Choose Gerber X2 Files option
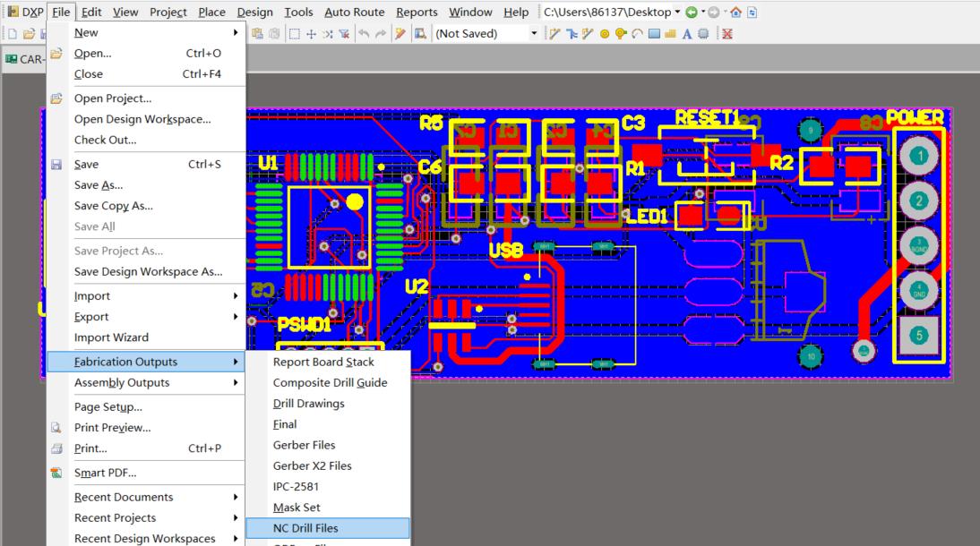Screen dimensions: 980x546 (x=328, y=465)
